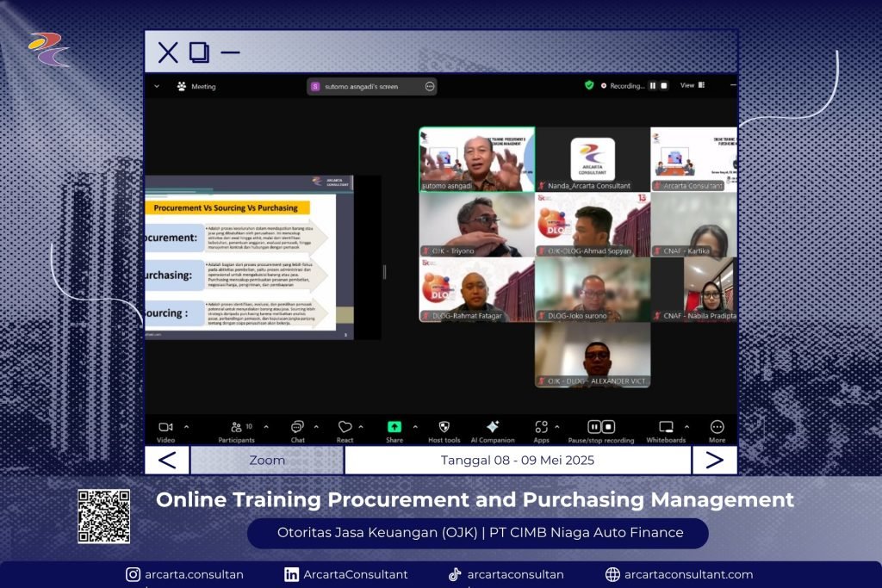882x588 pixels.
Task: Pause recording in the bottom toolbar
Action: (x=594, y=427)
